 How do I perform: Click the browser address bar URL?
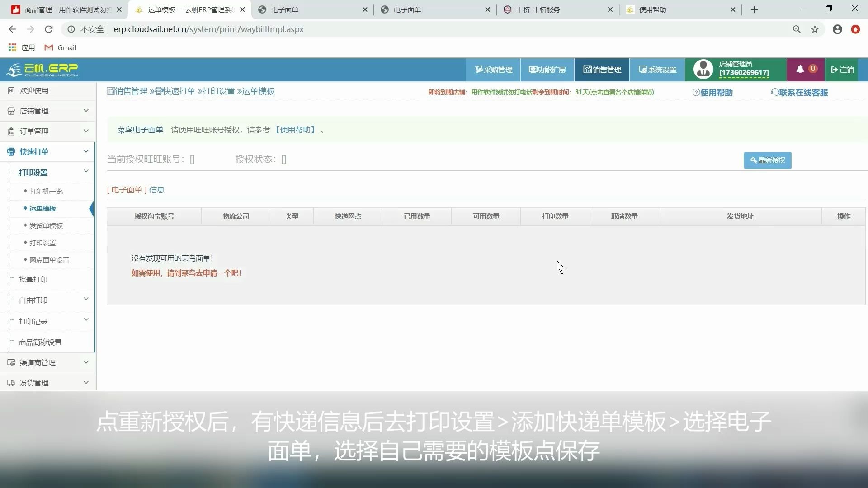pyautogui.click(x=208, y=29)
